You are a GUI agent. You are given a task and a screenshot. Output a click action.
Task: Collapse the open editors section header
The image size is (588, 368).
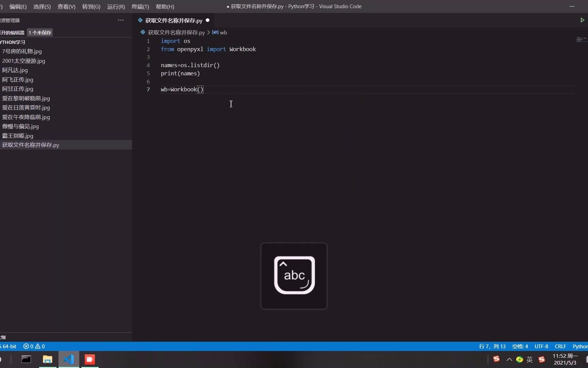click(x=12, y=33)
